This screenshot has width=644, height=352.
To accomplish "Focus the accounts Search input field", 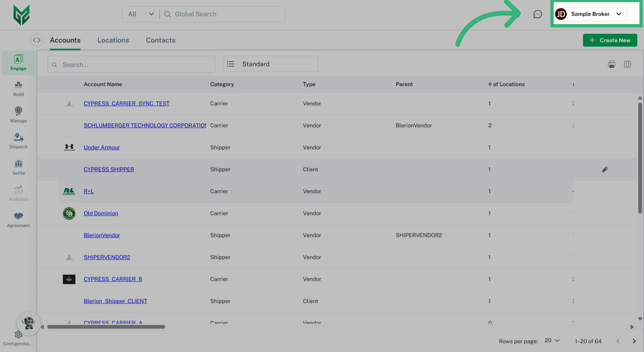I will coord(134,64).
